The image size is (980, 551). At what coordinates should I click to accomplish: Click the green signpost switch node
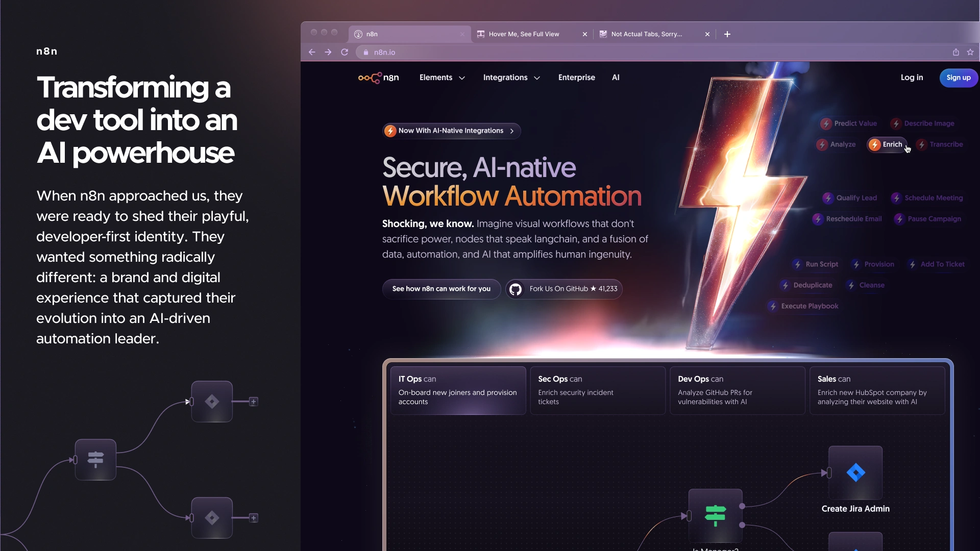click(x=715, y=516)
